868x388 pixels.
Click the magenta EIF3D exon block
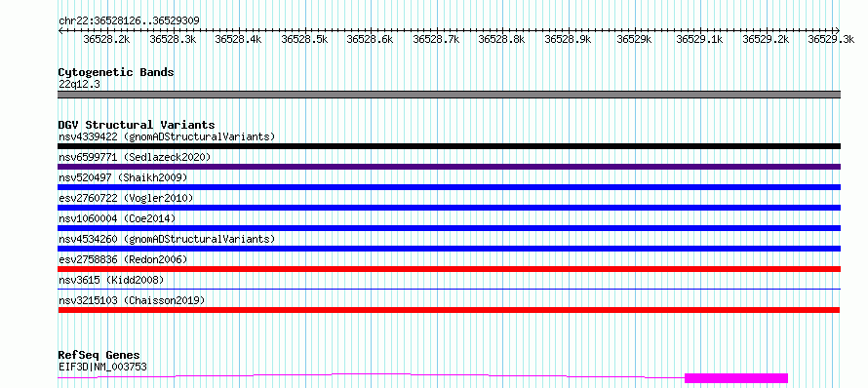point(736,378)
